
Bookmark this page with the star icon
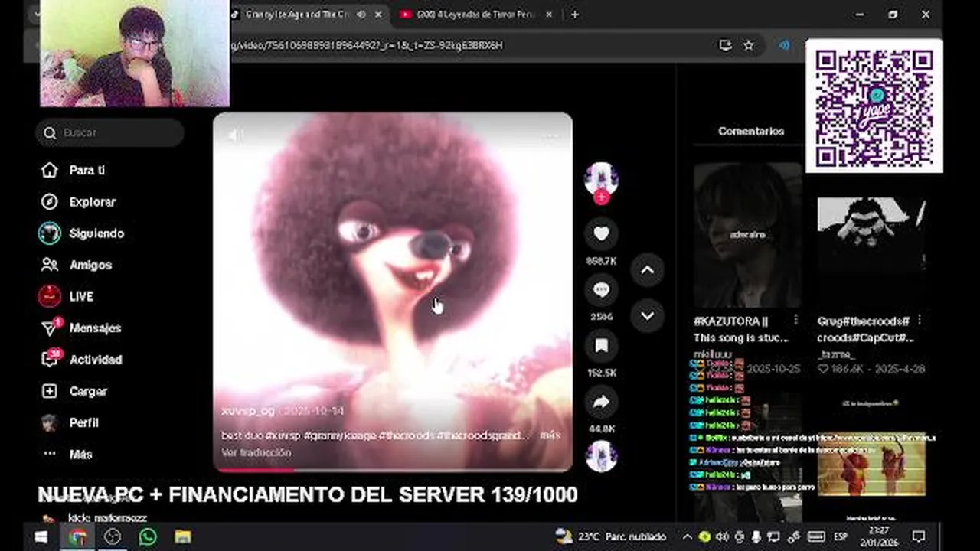(749, 45)
